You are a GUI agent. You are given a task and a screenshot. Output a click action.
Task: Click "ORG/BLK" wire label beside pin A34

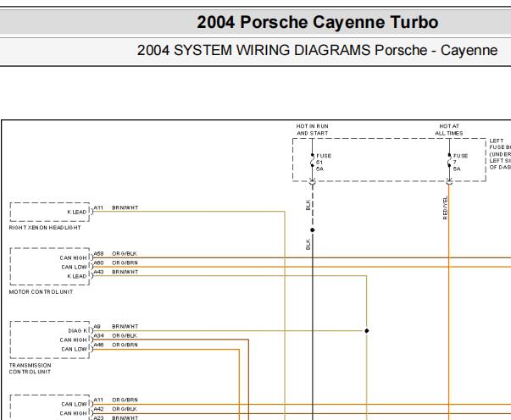tap(125, 335)
